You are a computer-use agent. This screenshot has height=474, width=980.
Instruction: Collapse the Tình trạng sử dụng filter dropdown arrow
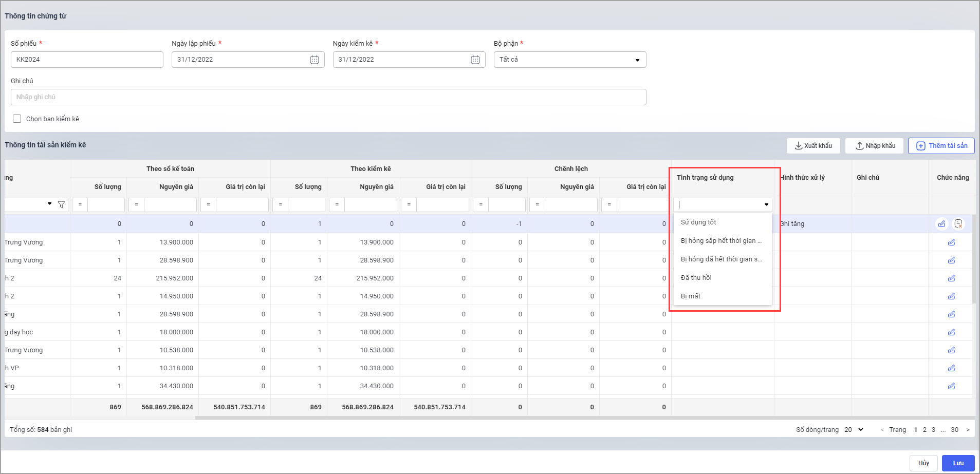click(766, 204)
